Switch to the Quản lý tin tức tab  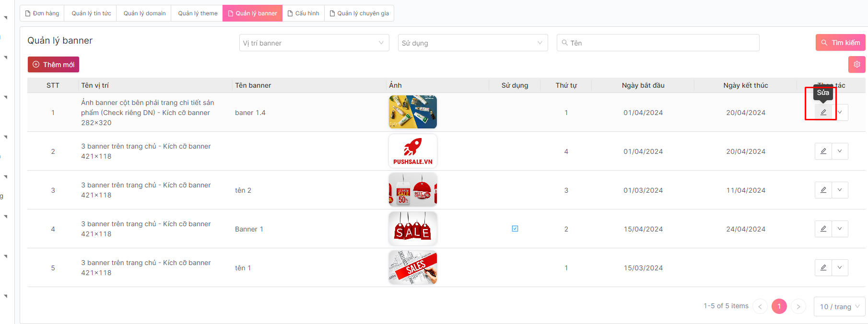tap(91, 13)
